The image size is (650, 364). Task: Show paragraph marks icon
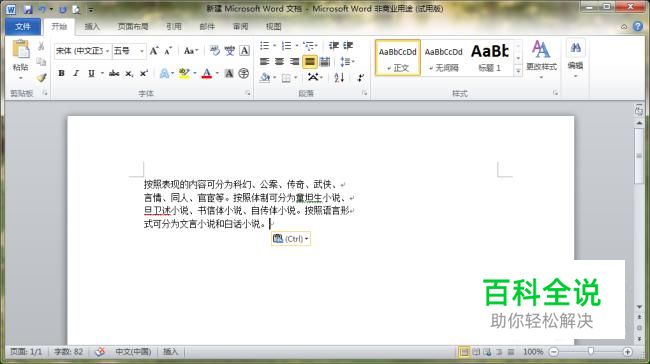click(360, 78)
